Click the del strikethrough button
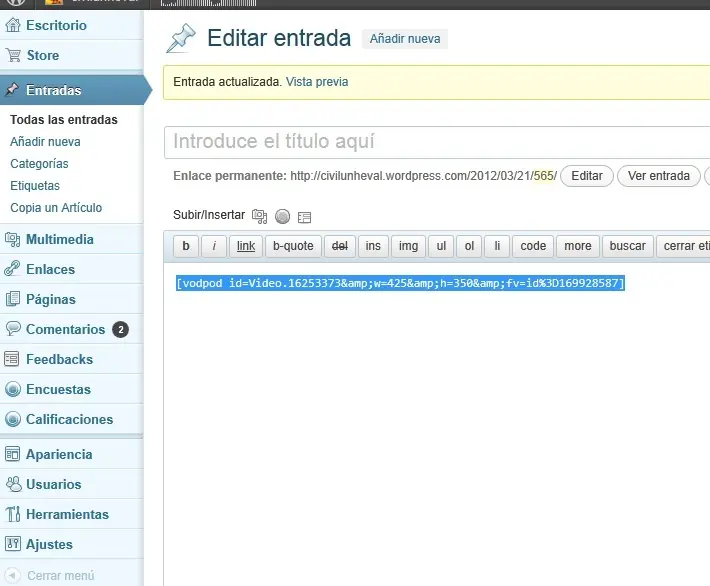The image size is (710, 586). (x=340, y=246)
